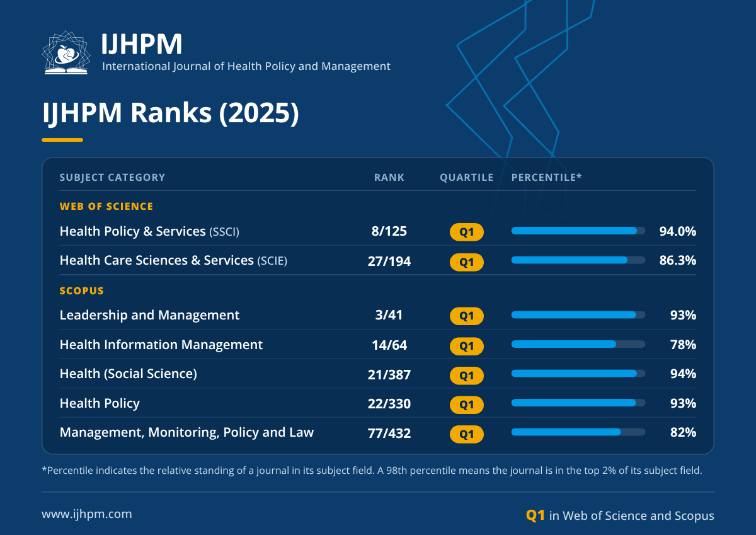The width and height of the screenshot is (756, 535).
Task: Click the QUARTILE column header
Action: coord(467,178)
